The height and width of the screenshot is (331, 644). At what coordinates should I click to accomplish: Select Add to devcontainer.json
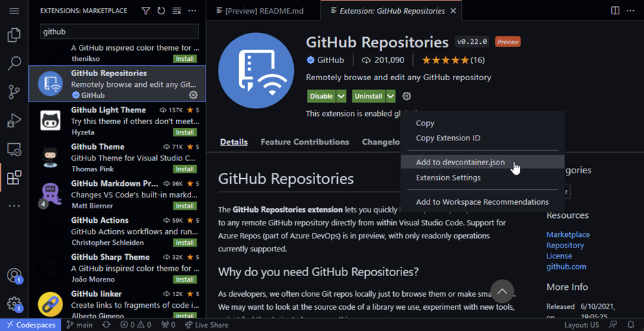click(482, 162)
